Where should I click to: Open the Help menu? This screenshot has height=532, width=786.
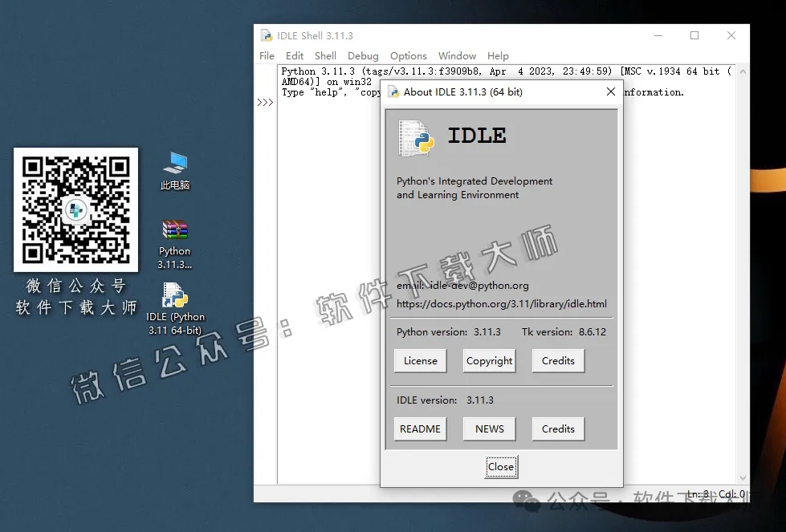coord(498,56)
